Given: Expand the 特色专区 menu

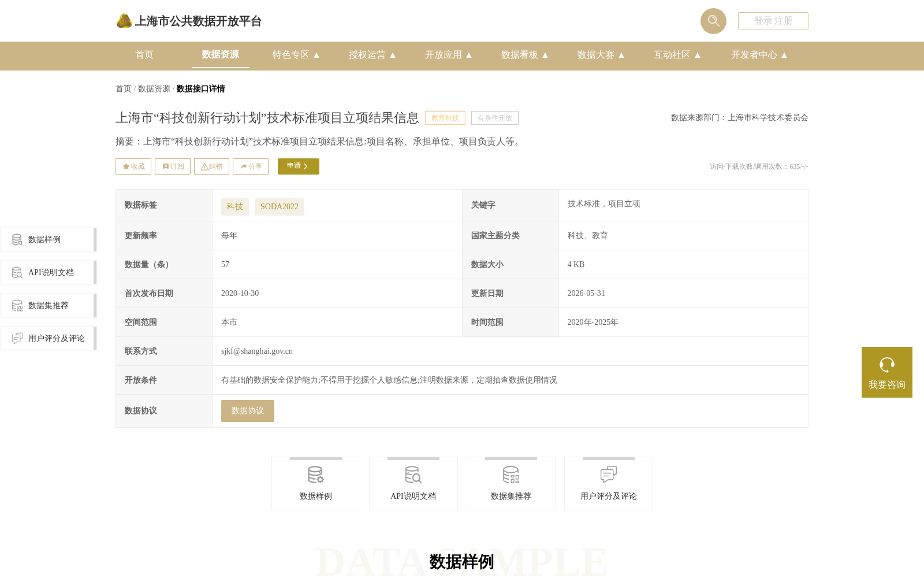Looking at the screenshot, I should (x=296, y=55).
